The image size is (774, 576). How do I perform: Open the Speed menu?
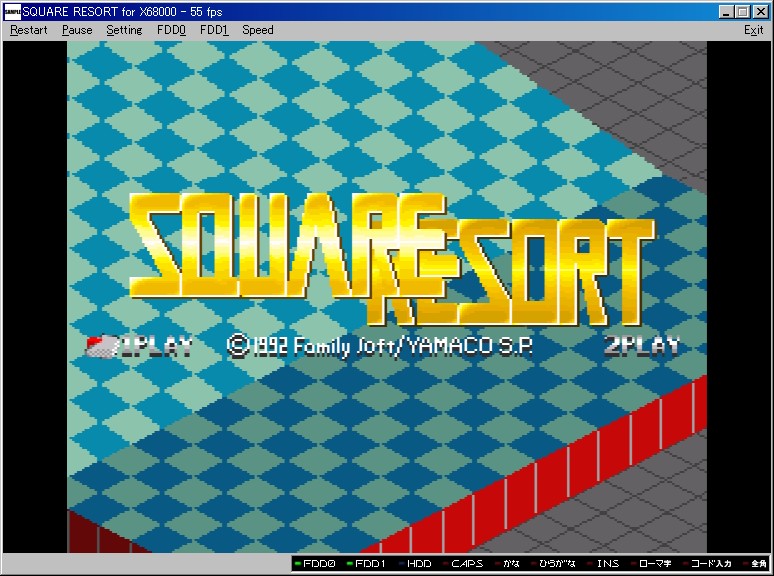pos(257,30)
